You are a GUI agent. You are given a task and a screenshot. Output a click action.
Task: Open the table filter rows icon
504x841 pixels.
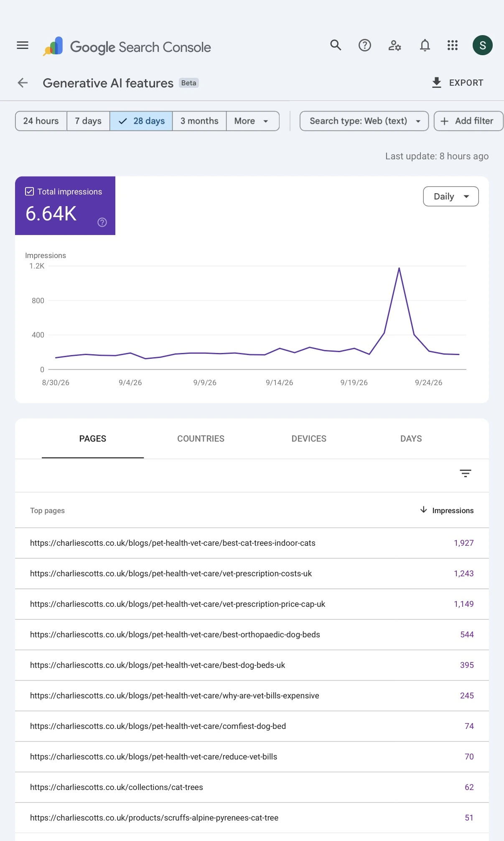pyautogui.click(x=465, y=473)
